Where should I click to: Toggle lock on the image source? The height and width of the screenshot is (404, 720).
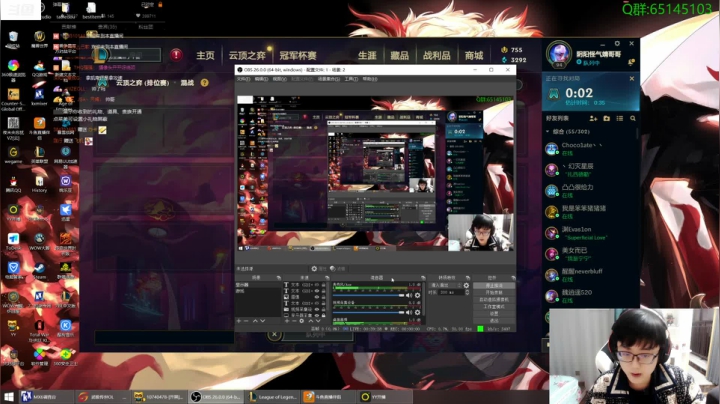click(323, 297)
